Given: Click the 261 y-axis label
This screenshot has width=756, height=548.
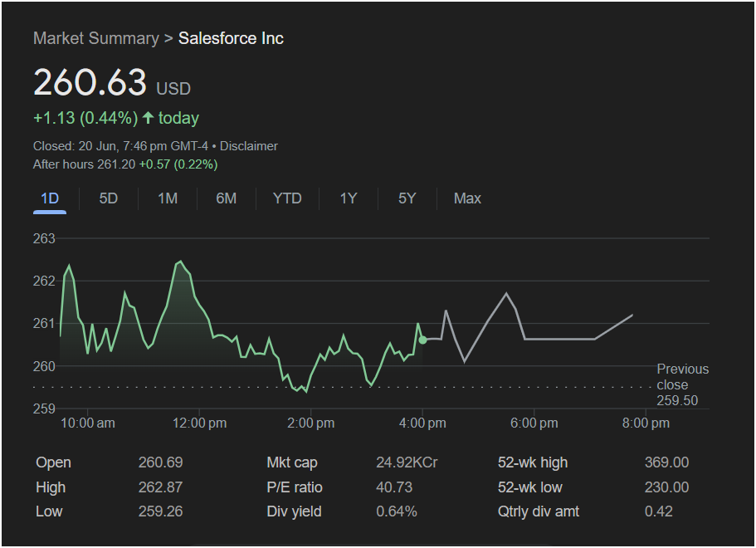Looking at the screenshot, I should (x=44, y=323).
